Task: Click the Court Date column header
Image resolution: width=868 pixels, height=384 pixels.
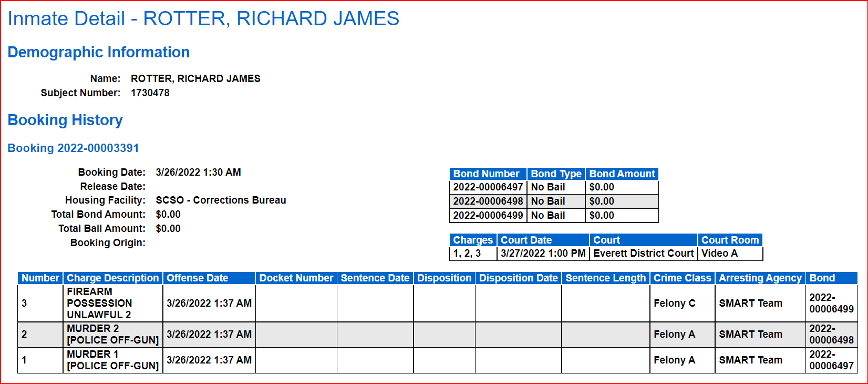Action: (x=526, y=240)
